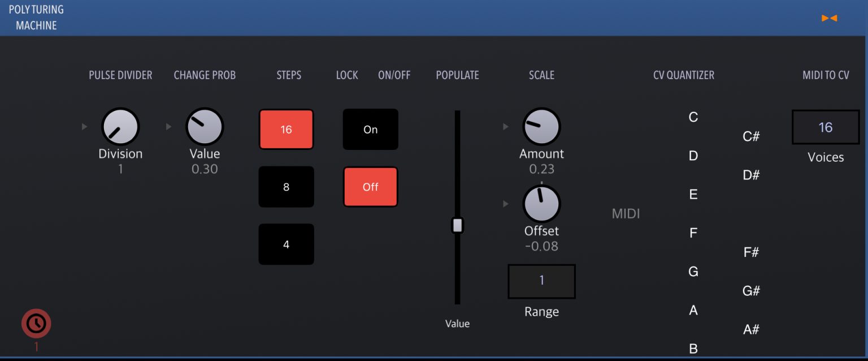Click the red clock icon
Viewport: 868px width, 361px height.
36,323
